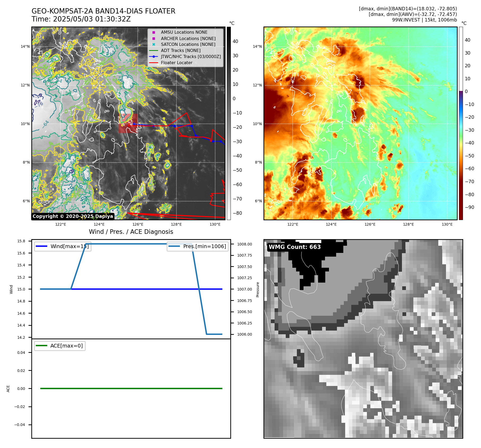Click the '1008.00' pressure axis tick label
The height and width of the screenshot is (448, 481).
pos(245,244)
